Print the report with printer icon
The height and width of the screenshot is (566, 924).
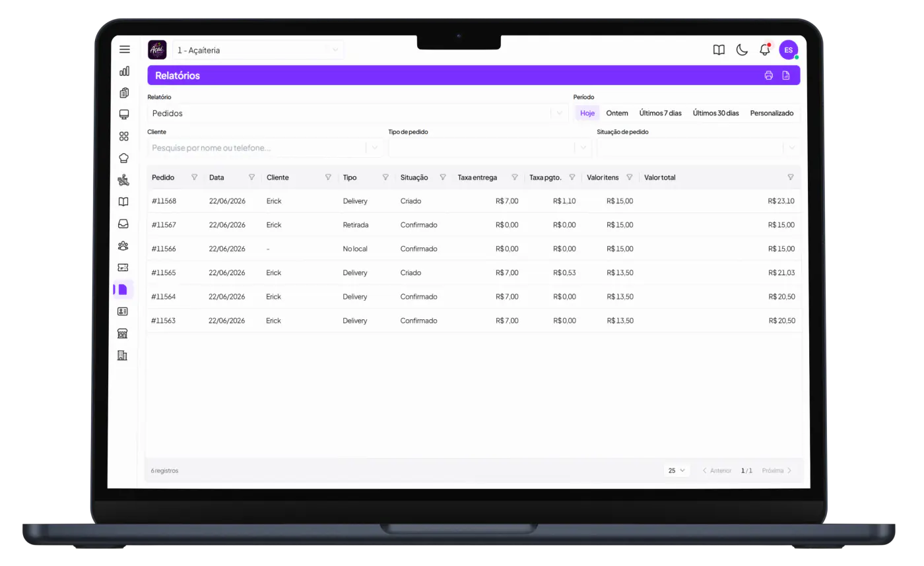tap(769, 76)
